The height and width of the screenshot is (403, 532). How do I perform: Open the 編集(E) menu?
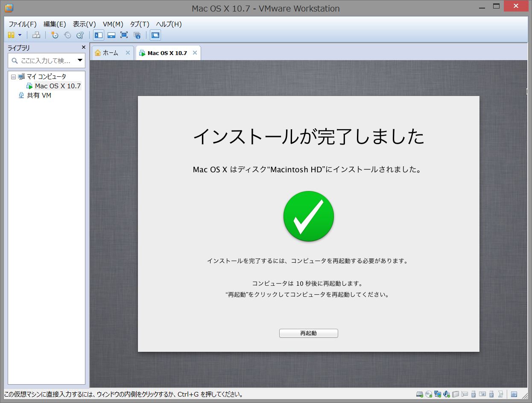55,24
